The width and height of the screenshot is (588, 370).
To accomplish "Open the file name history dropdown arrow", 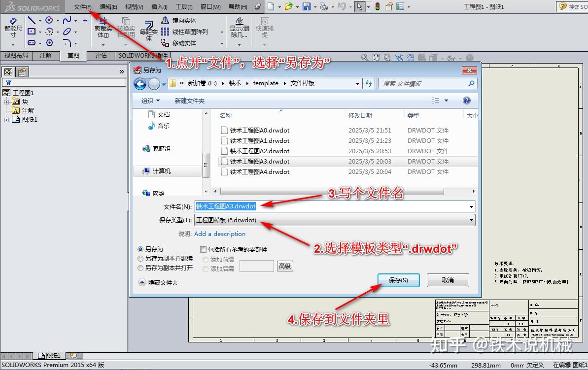I will coord(471,206).
